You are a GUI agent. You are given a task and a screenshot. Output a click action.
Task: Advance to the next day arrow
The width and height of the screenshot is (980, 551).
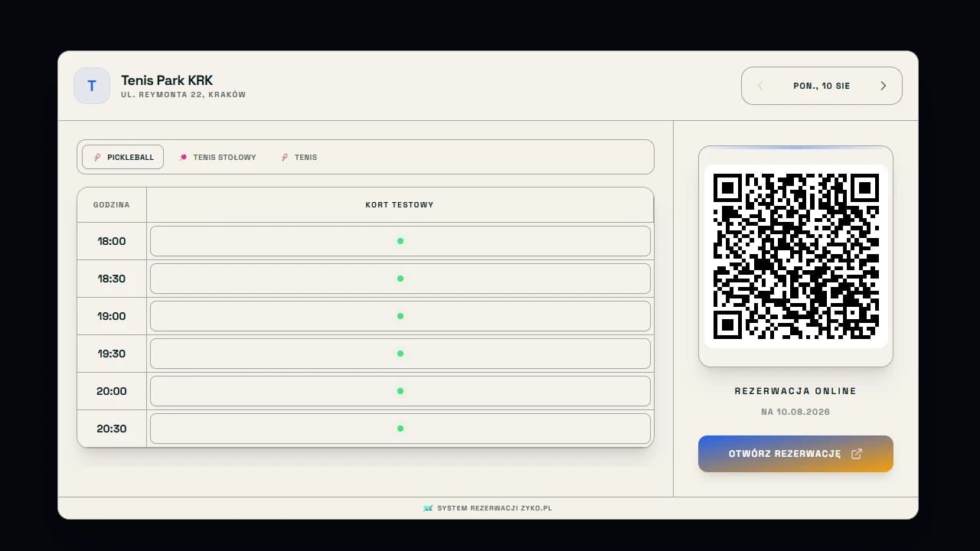click(x=883, y=86)
